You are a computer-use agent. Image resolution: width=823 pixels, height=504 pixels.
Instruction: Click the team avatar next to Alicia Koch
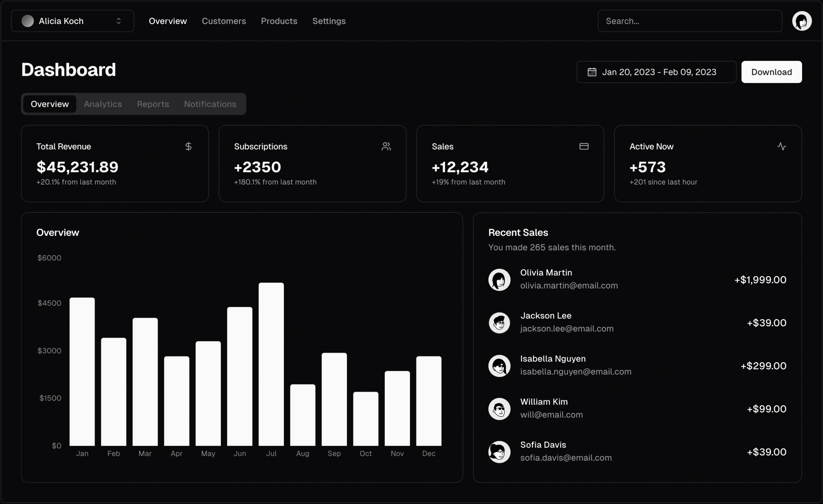(28, 21)
